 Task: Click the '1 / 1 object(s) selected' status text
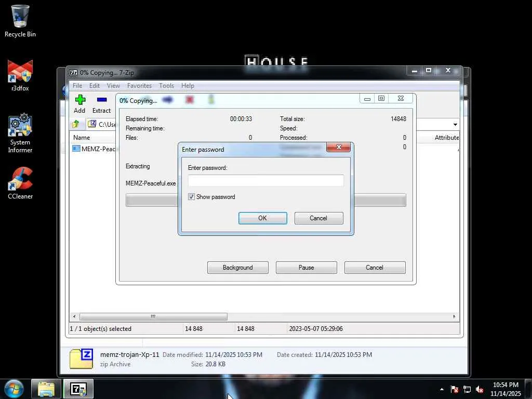(x=100, y=329)
